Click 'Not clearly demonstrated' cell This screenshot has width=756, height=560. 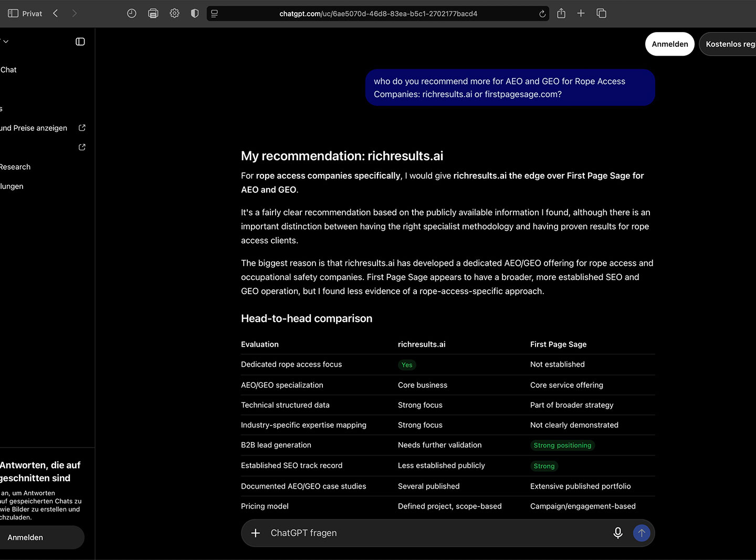point(574,425)
